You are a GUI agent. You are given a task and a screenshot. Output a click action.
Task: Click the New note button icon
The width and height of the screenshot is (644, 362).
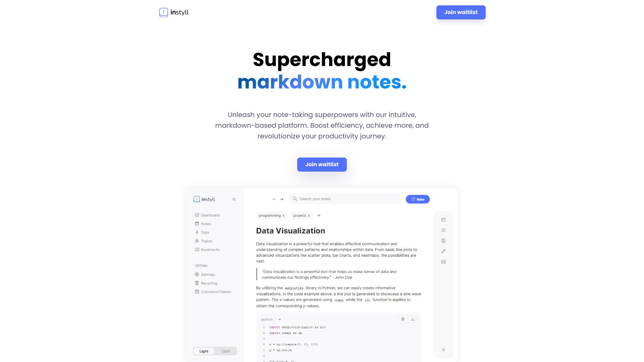click(413, 199)
